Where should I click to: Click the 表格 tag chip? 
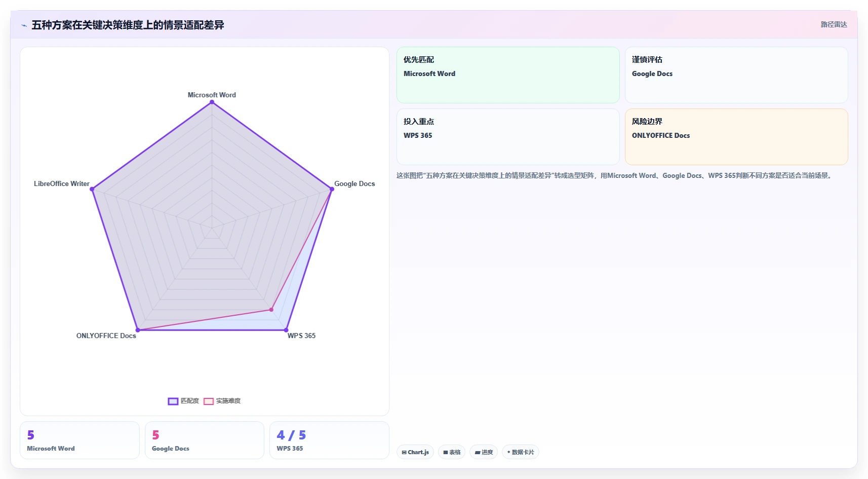tap(452, 452)
